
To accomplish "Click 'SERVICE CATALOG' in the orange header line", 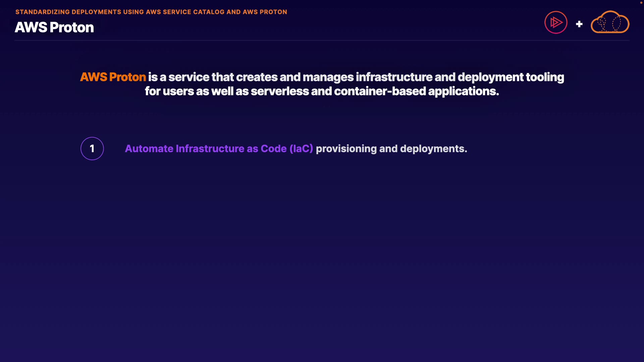I will coord(194,12).
